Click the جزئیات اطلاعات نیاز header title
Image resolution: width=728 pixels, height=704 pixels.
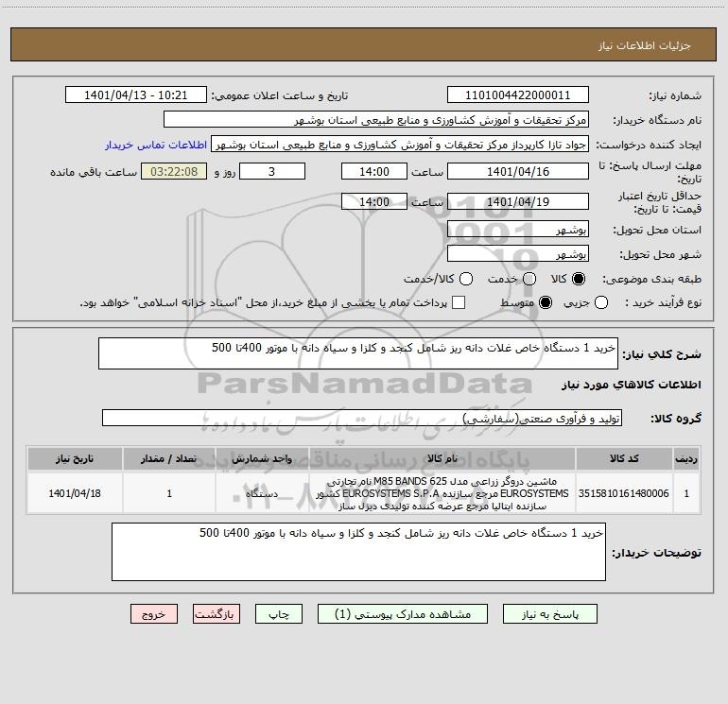pos(645,45)
